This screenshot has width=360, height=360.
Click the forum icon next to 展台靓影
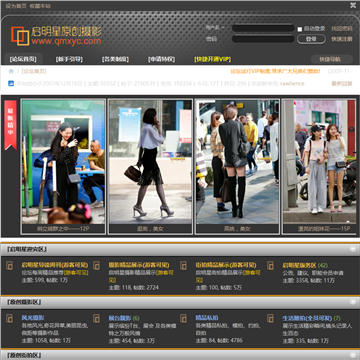(96, 318)
